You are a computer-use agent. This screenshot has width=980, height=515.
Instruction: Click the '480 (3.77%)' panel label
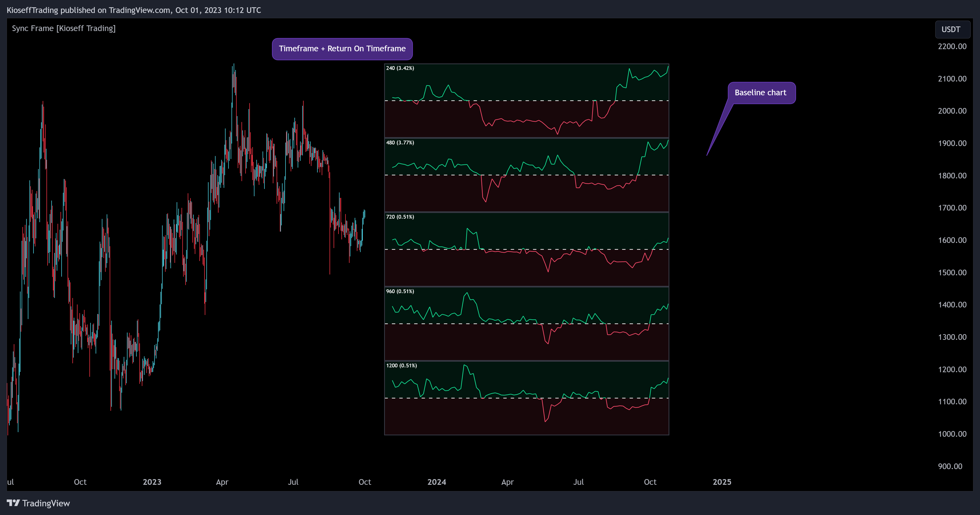[x=400, y=143]
